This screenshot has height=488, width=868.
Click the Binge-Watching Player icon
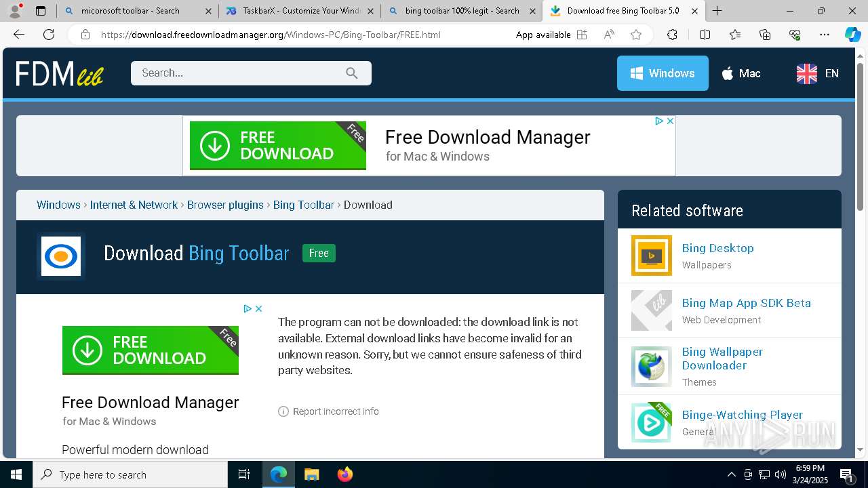point(652,422)
